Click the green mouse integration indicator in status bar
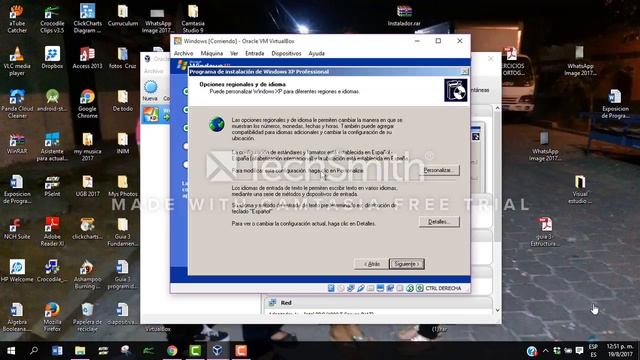The width and height of the screenshot is (640, 360). 410,288
